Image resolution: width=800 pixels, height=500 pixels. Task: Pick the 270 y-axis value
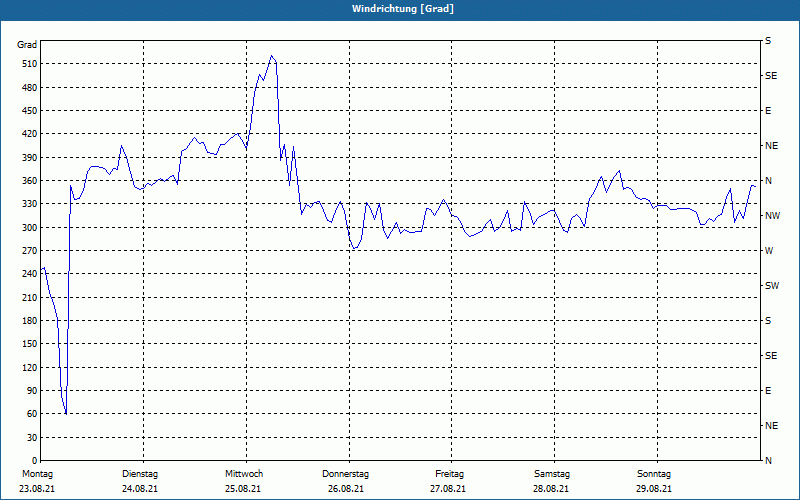[x=30, y=251]
